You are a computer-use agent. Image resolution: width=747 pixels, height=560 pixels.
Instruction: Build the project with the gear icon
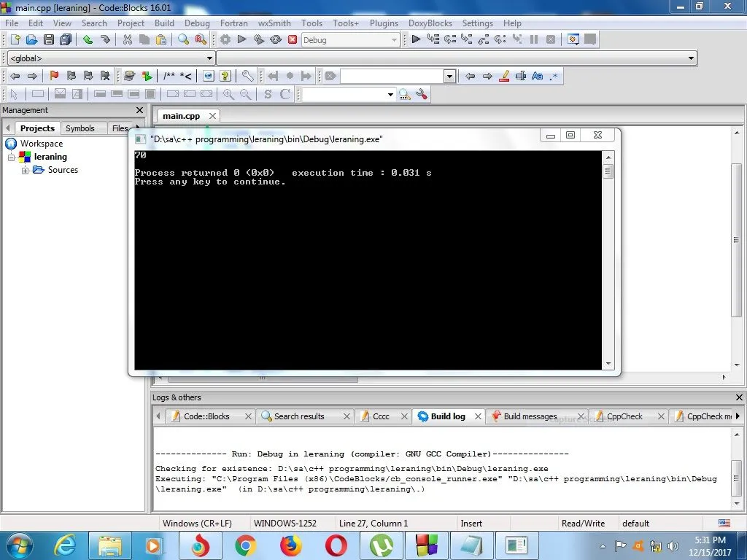(x=225, y=39)
